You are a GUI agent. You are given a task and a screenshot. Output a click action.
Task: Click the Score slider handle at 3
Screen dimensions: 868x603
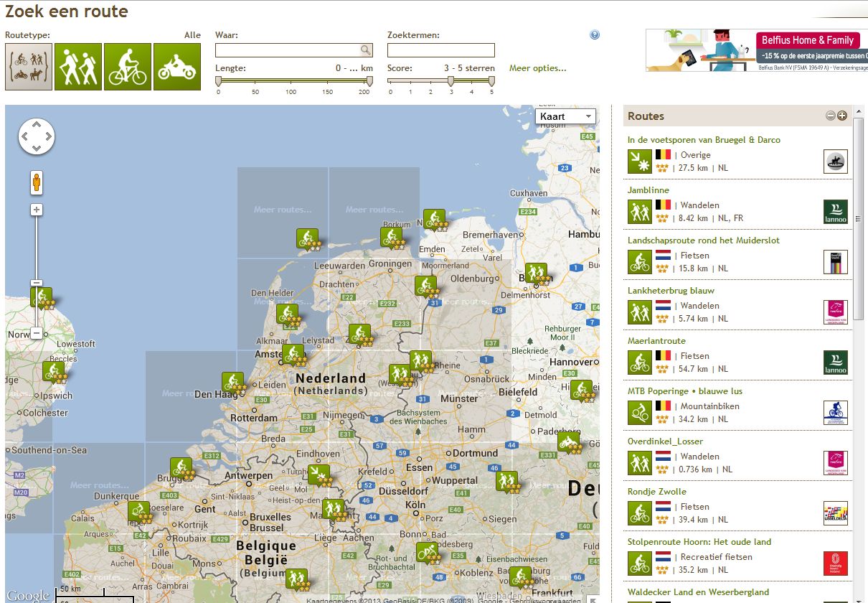(450, 81)
